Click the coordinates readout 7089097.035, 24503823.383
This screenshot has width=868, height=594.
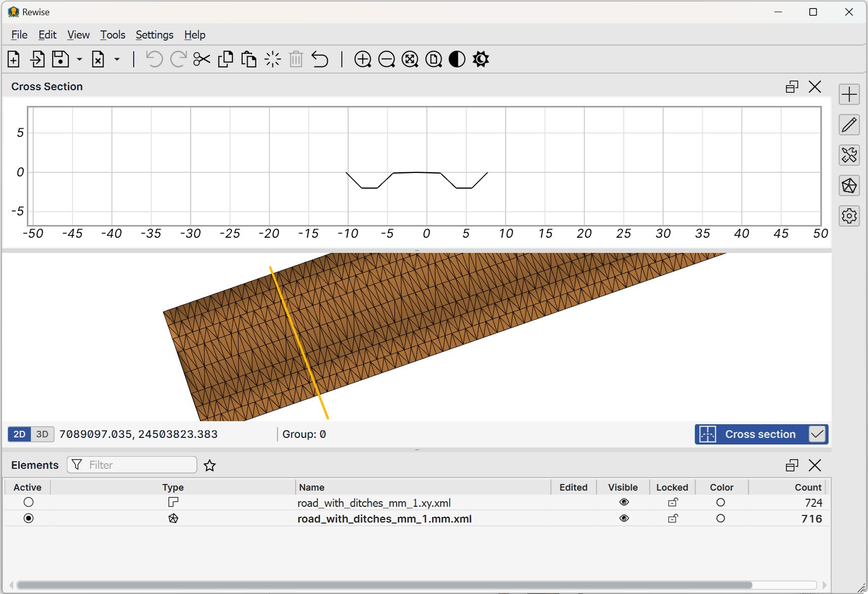pyautogui.click(x=138, y=434)
